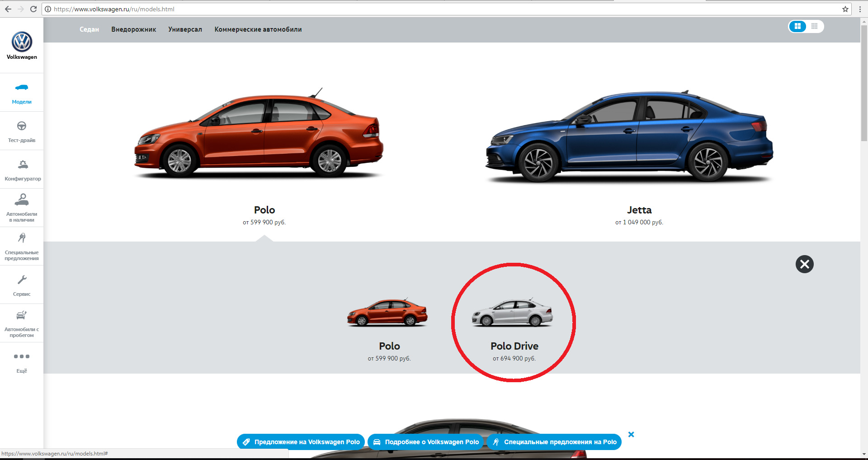Bookmark this page with star icon
This screenshot has width=868, height=460.
click(845, 9)
